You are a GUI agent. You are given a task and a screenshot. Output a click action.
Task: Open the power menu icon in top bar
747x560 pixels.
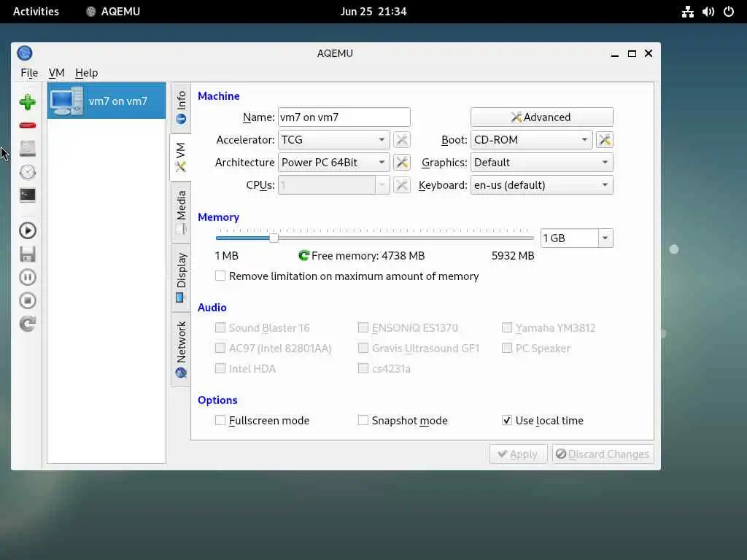729,12
